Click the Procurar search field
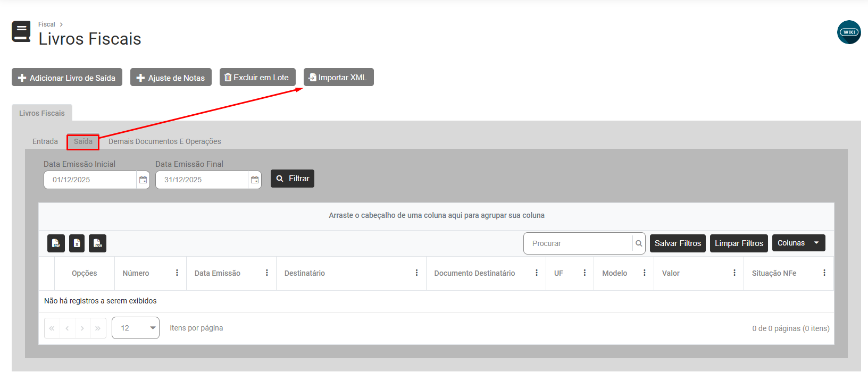This screenshot has width=868, height=381. (578, 243)
